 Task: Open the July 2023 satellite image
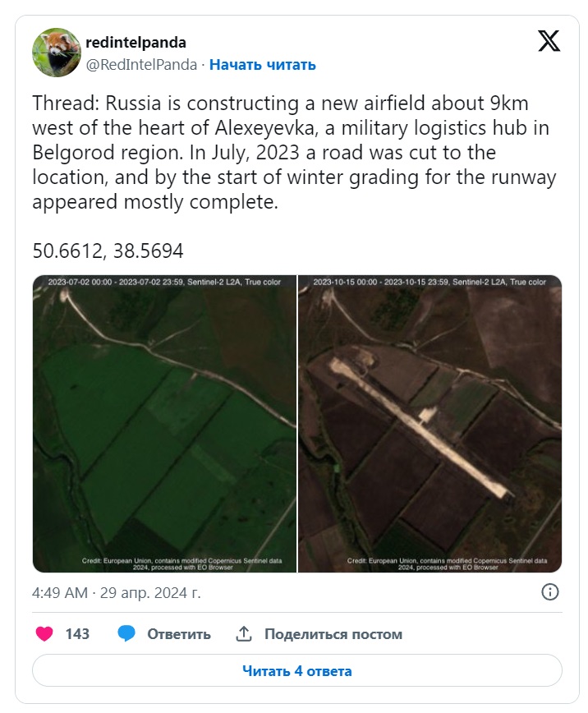[x=164, y=424]
